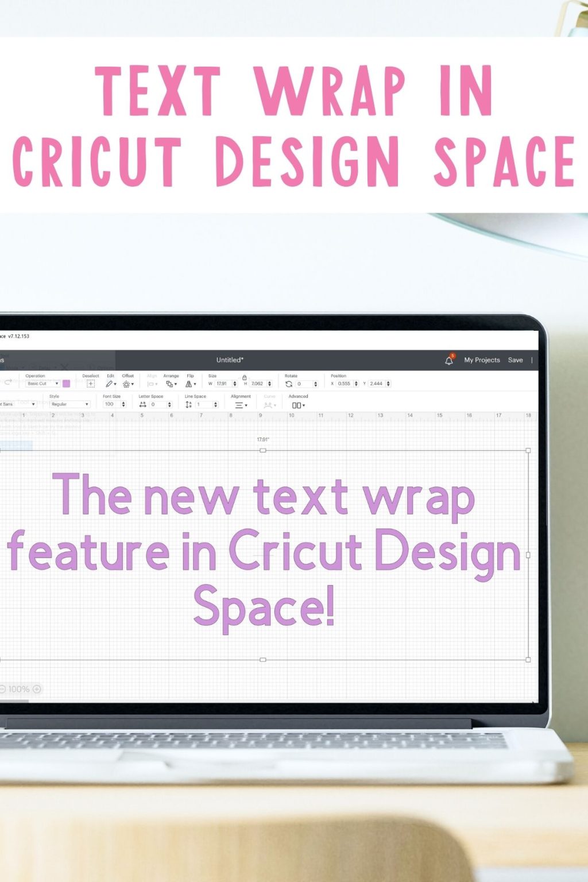Go to My Projects
The image size is (588, 882).
[x=482, y=360]
